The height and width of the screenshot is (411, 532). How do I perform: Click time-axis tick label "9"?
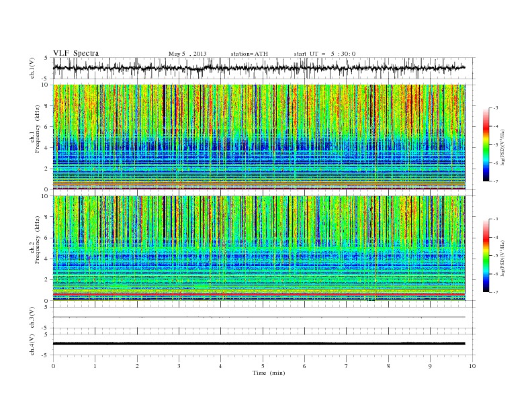coord(430,366)
